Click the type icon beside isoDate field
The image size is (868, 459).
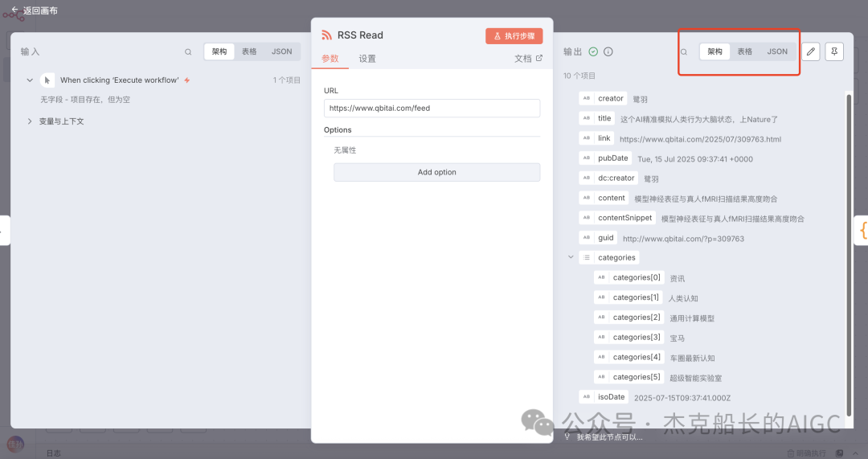(586, 397)
